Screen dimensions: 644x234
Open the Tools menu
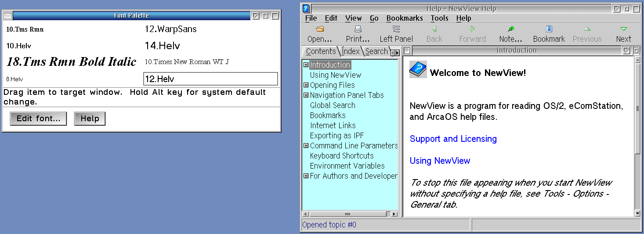(439, 18)
